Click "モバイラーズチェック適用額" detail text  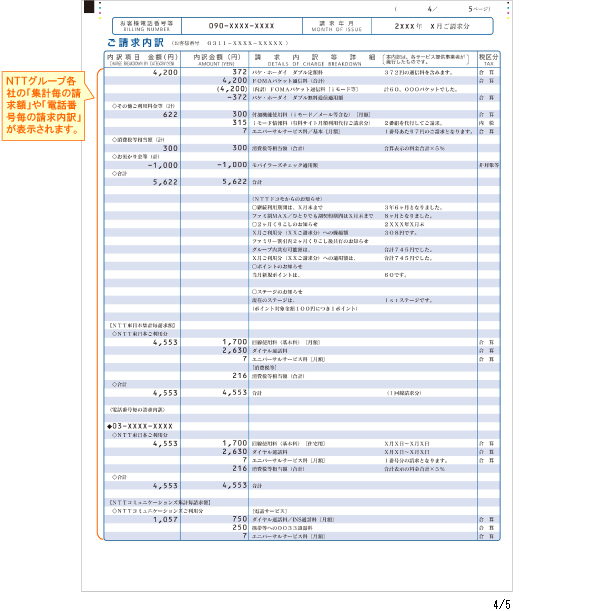coord(285,166)
